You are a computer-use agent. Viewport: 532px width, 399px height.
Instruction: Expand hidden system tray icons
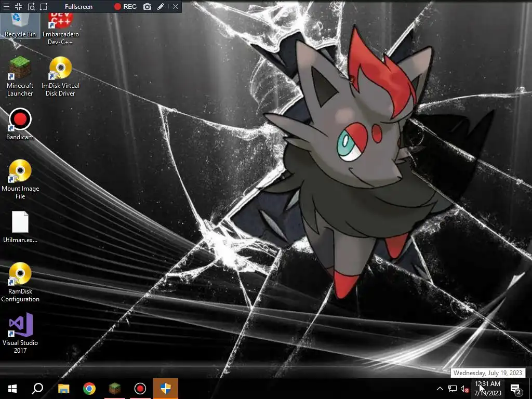click(440, 389)
